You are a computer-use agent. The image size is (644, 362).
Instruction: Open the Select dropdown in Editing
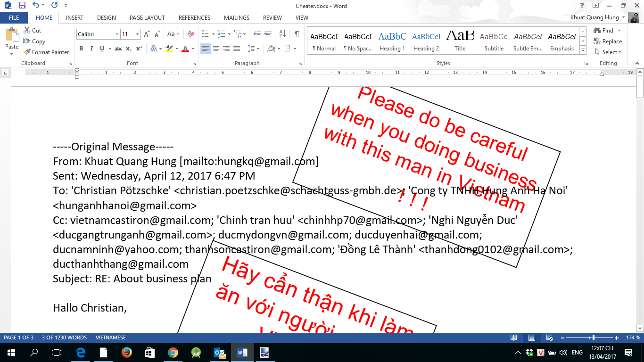click(x=608, y=52)
